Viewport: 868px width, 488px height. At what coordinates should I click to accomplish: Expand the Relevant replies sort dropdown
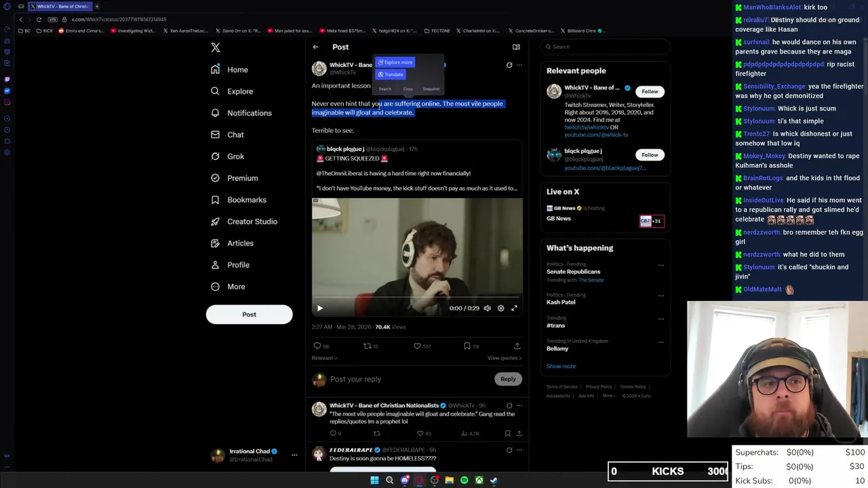(x=324, y=358)
